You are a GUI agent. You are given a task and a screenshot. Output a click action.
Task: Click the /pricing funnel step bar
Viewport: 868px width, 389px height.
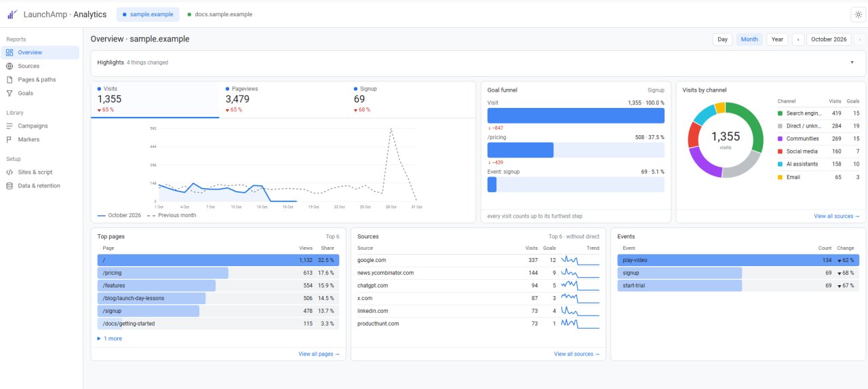576,150
